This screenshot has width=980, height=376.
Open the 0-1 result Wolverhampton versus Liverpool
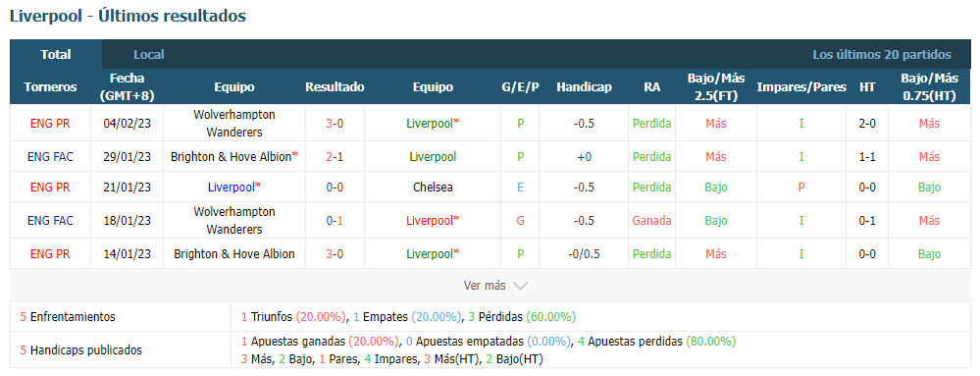(335, 220)
